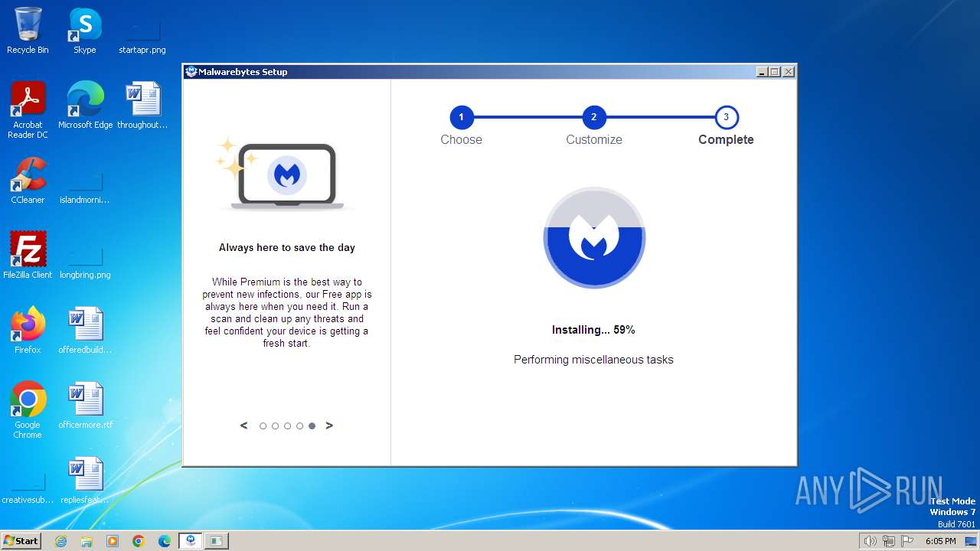Open Internet Explorer from the taskbar
980x551 pixels.
pyautogui.click(x=60, y=541)
